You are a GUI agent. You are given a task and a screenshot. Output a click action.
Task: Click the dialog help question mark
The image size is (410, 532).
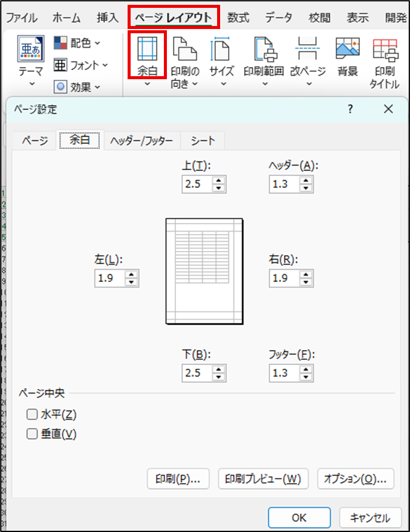click(350, 109)
